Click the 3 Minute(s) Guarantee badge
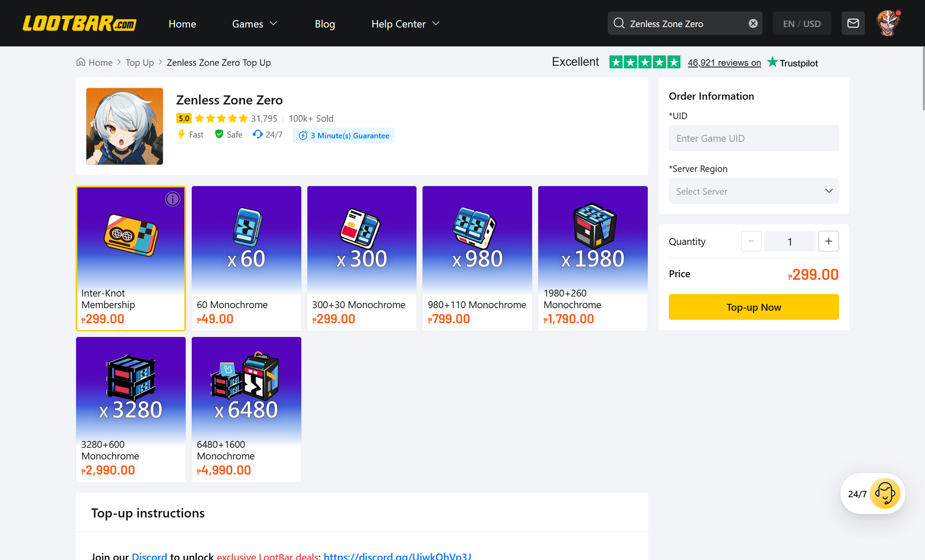 coord(343,135)
